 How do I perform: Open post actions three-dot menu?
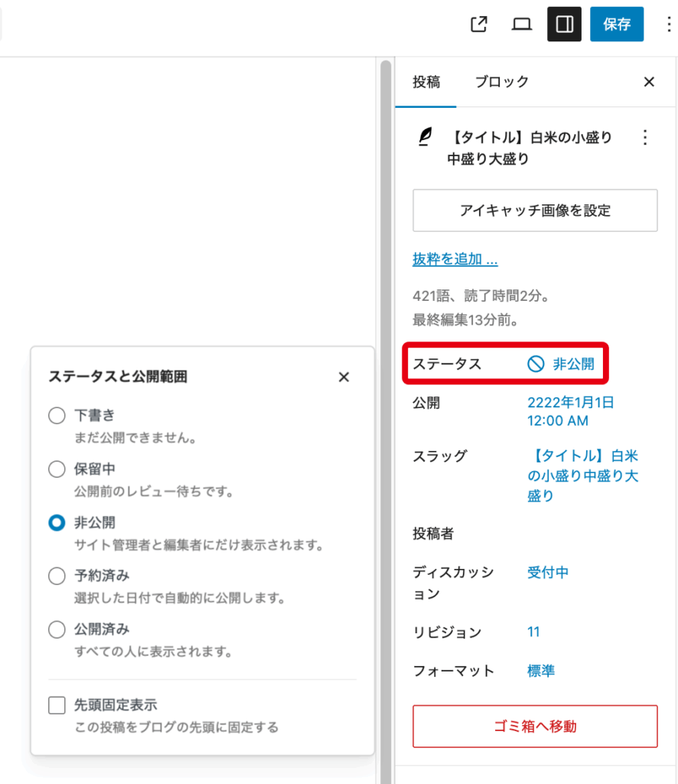point(645,138)
